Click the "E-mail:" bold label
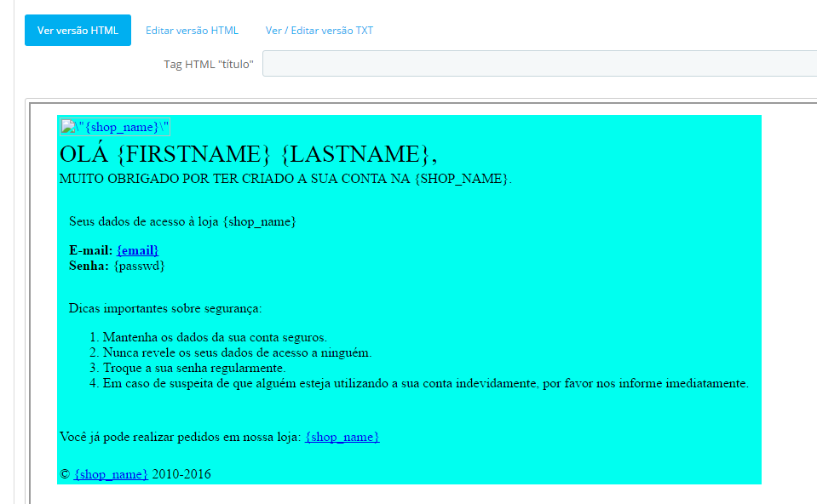Screen dimensions: 817x504 pyautogui.click(x=90, y=250)
